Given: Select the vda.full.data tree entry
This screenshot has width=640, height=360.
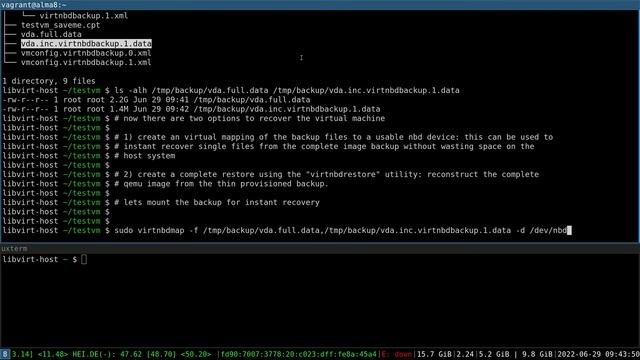Looking at the screenshot, I should click(51, 34).
